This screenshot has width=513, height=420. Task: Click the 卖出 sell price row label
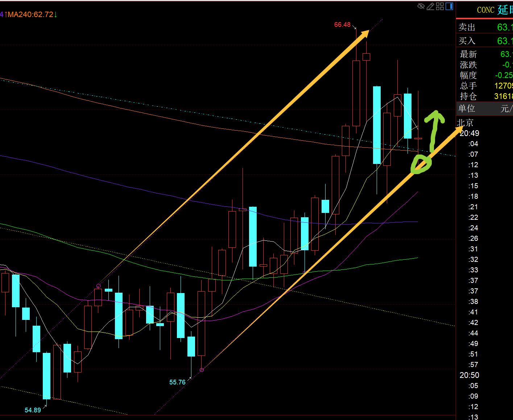467,27
